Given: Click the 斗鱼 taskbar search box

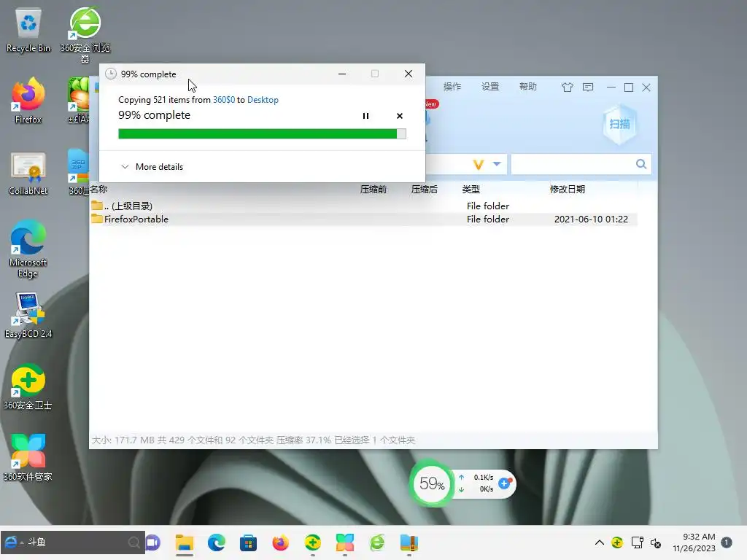Looking at the screenshot, I should 72,542.
